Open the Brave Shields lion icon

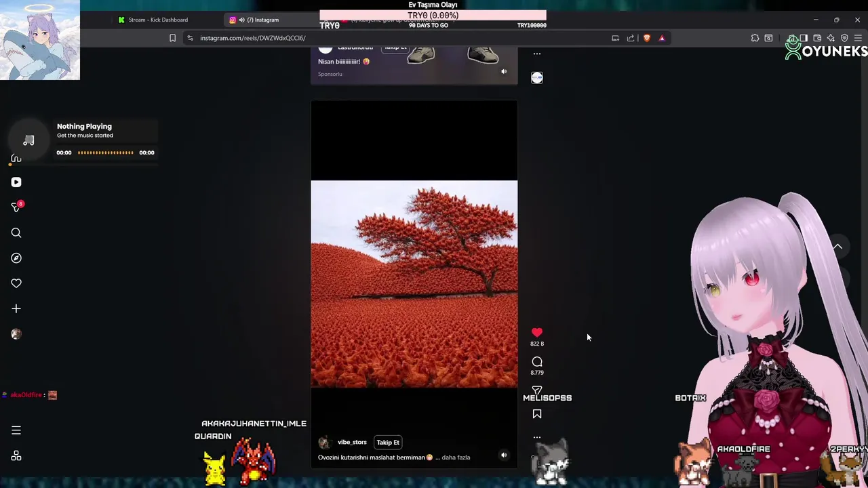[646, 38]
